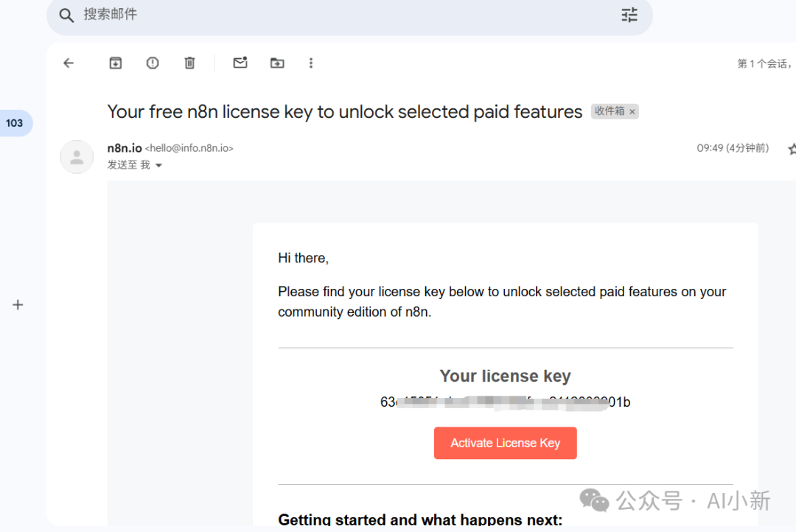Go back to inbox arrow

(69, 63)
